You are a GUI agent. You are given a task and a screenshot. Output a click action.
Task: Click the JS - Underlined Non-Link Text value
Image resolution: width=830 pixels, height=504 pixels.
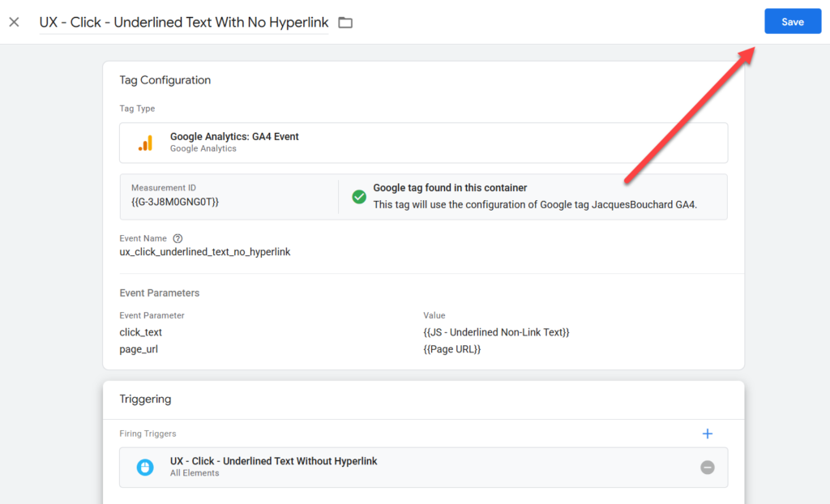(x=496, y=332)
